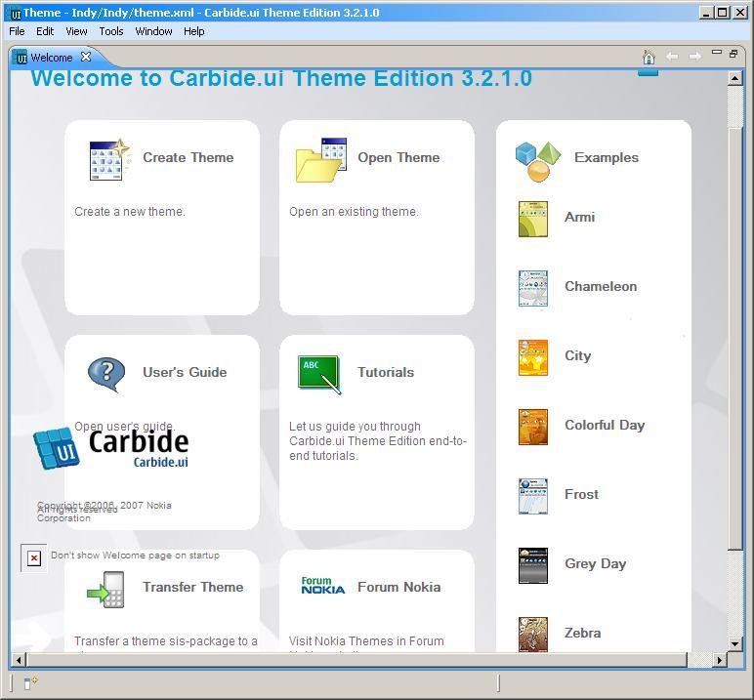Click the Examples shapes icon
The width and height of the screenshot is (754, 700).
[x=538, y=161]
